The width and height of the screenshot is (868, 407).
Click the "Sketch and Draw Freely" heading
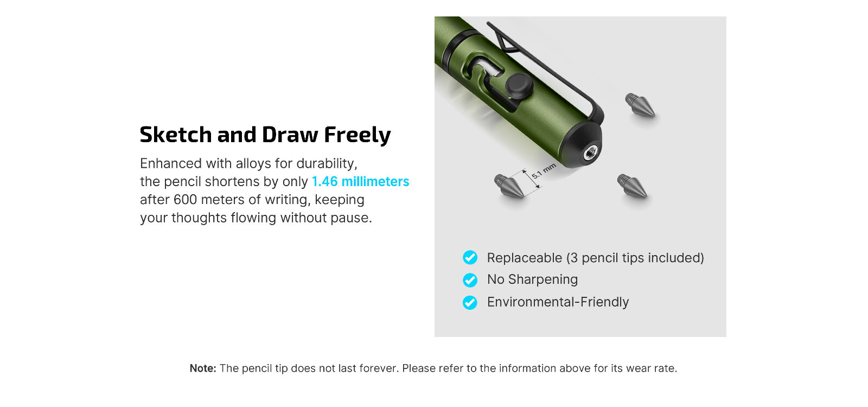click(265, 135)
